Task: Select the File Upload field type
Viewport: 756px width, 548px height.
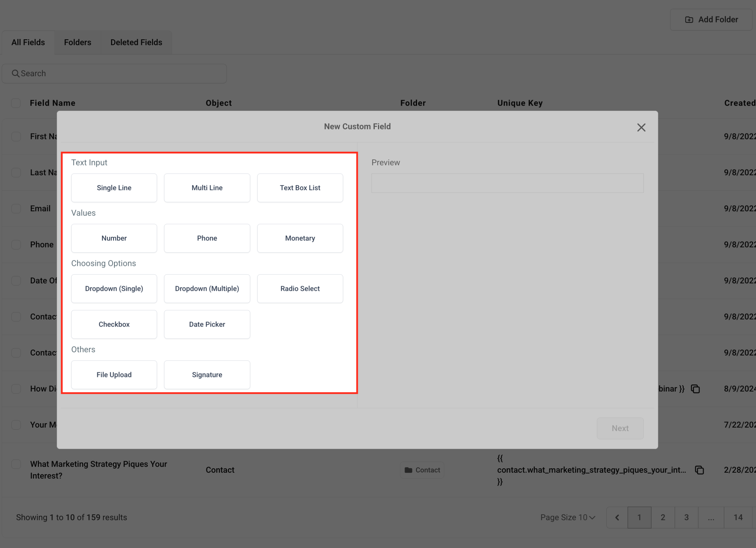Action: [114, 375]
